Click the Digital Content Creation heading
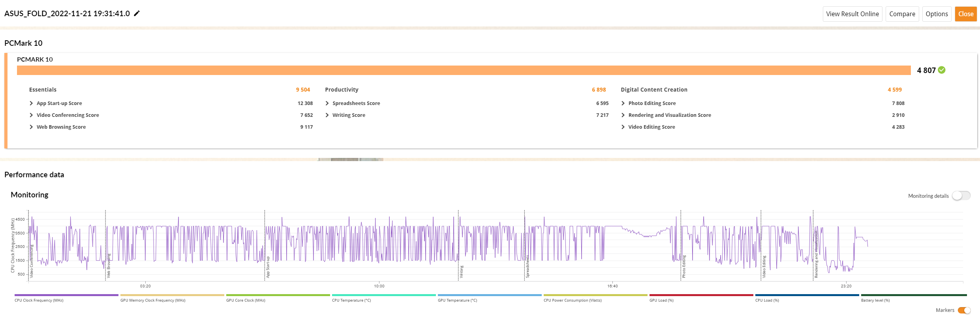Screen dimensions: 980x319 coord(654,90)
